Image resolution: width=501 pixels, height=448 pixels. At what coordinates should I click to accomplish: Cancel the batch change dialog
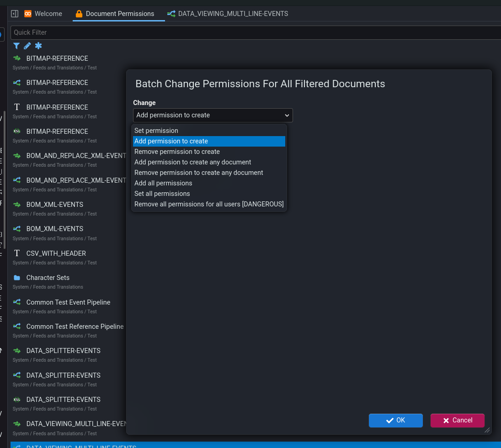[x=457, y=420]
